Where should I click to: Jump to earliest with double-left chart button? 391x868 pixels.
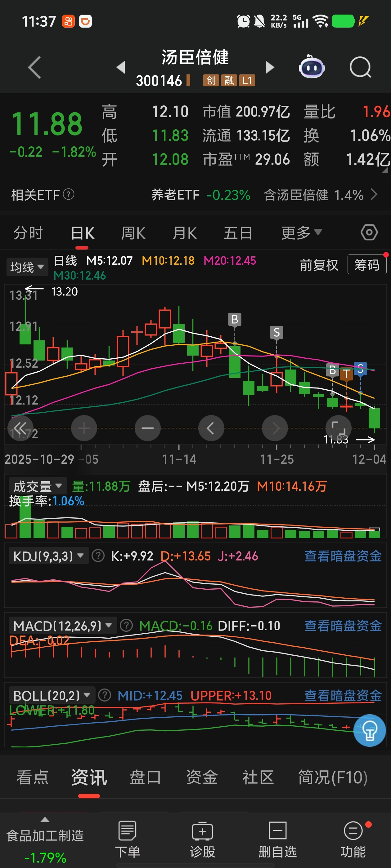pos(20,428)
